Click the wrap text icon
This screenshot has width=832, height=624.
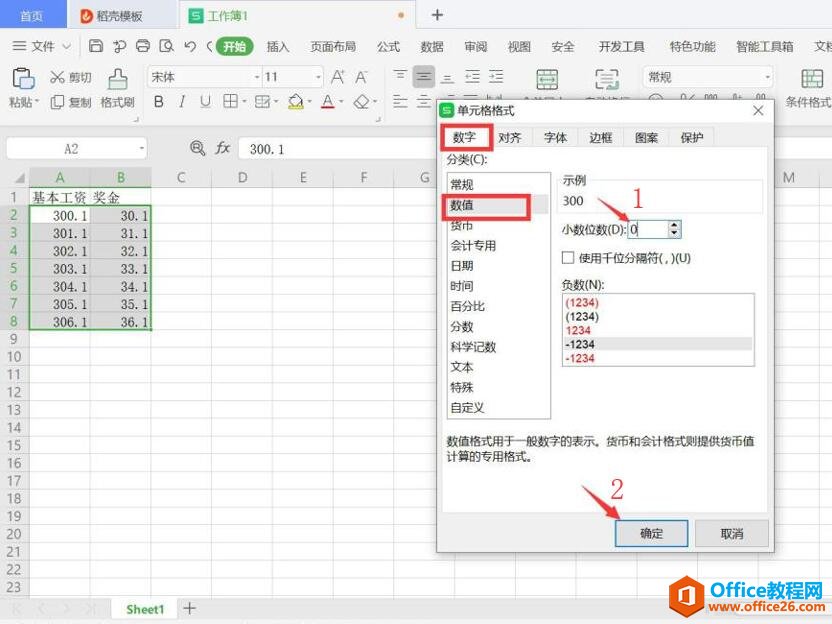click(606, 79)
